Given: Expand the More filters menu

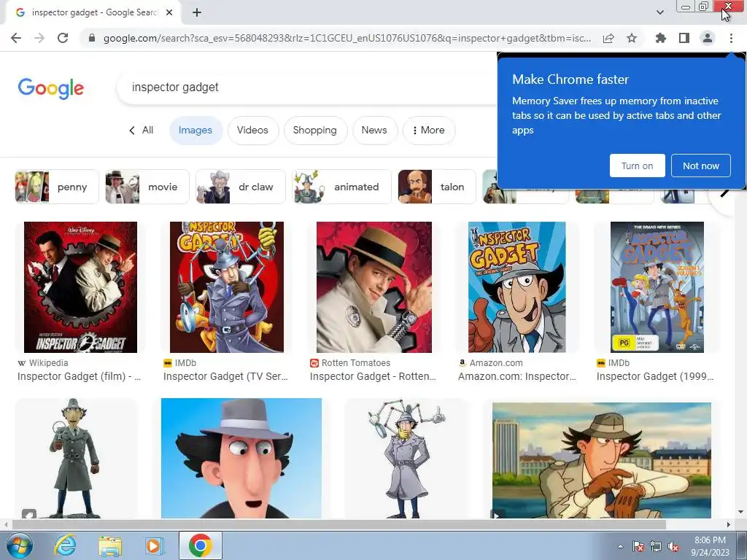Looking at the screenshot, I should point(429,130).
